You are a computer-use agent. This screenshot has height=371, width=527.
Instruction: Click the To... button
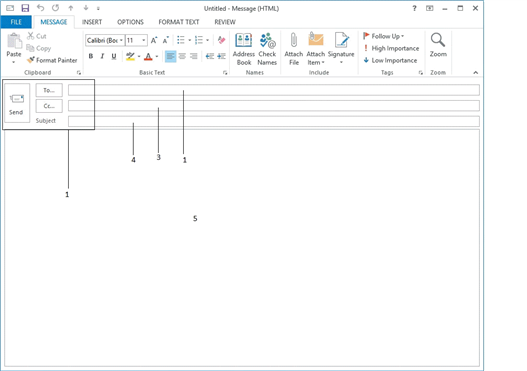click(x=49, y=90)
